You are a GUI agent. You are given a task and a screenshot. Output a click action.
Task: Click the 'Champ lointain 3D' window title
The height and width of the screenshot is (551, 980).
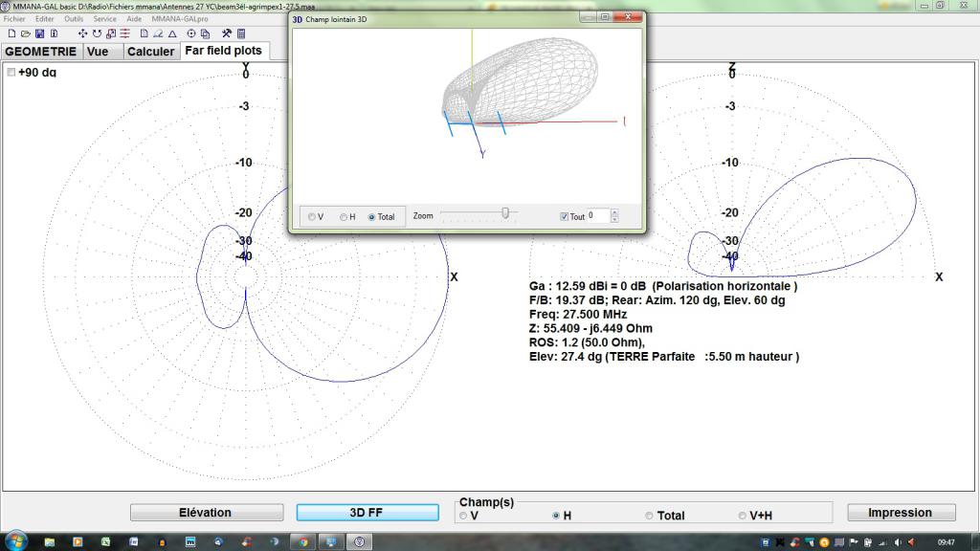coord(336,19)
